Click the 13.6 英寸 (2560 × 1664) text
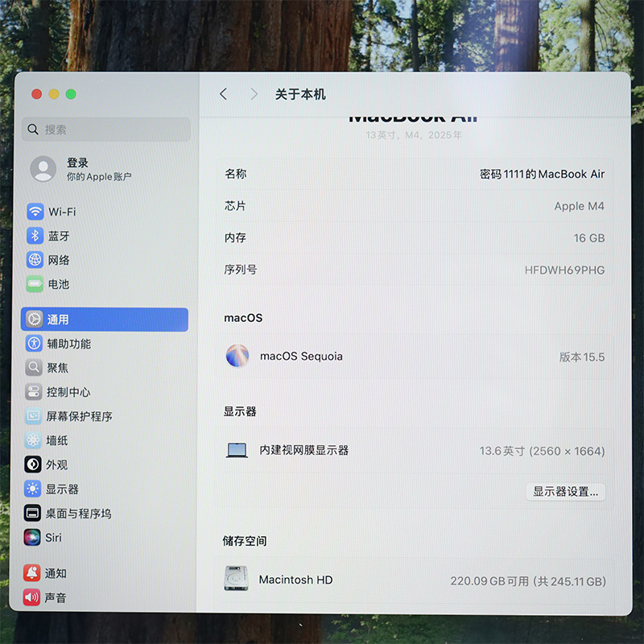The image size is (644, 644). tap(542, 452)
